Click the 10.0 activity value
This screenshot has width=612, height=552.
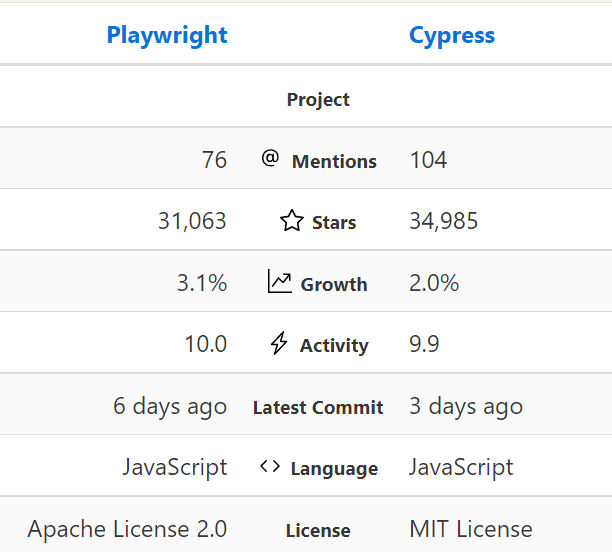(x=206, y=344)
